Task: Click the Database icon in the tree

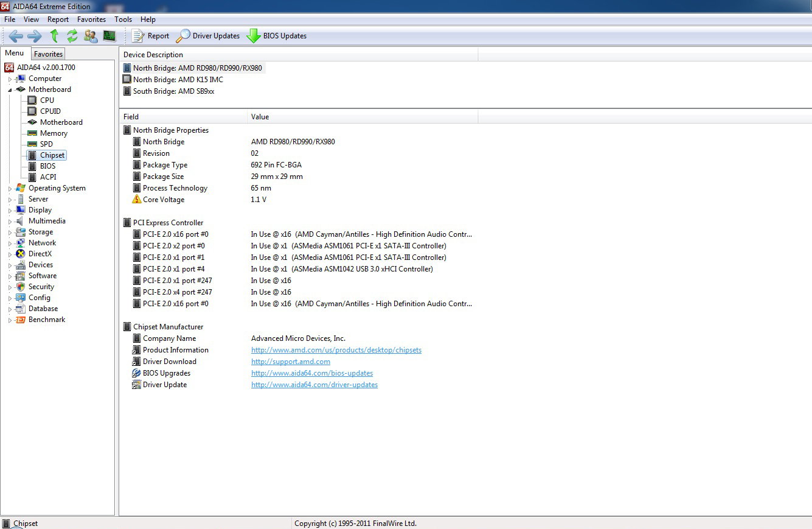Action: [21, 309]
